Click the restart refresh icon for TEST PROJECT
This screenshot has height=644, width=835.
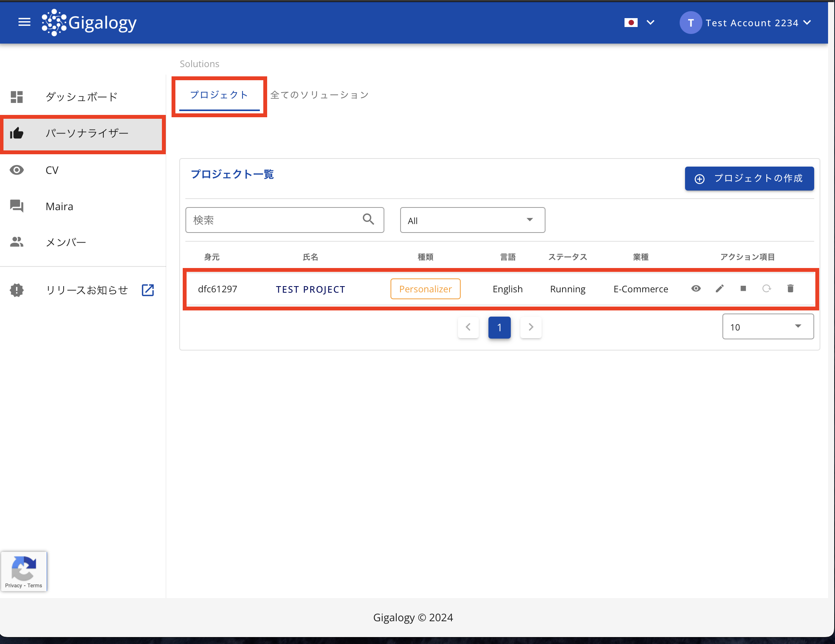pyautogui.click(x=766, y=288)
